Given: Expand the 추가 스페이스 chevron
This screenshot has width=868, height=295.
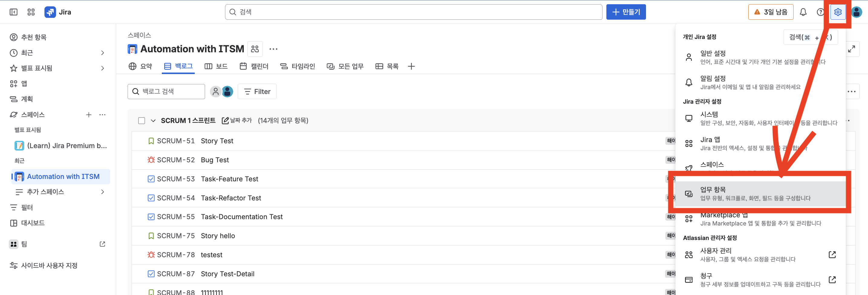Looking at the screenshot, I should tap(103, 192).
